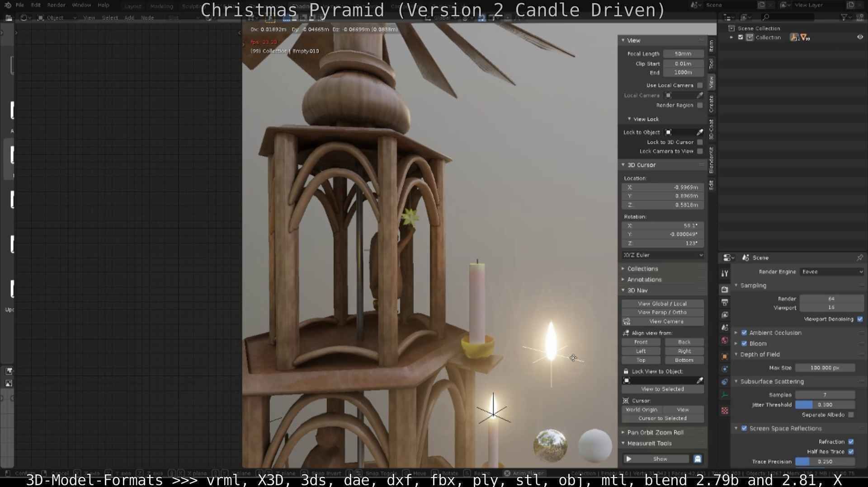Collapse the View Lock subpanel
The height and width of the screenshot is (487, 868).
(x=629, y=119)
